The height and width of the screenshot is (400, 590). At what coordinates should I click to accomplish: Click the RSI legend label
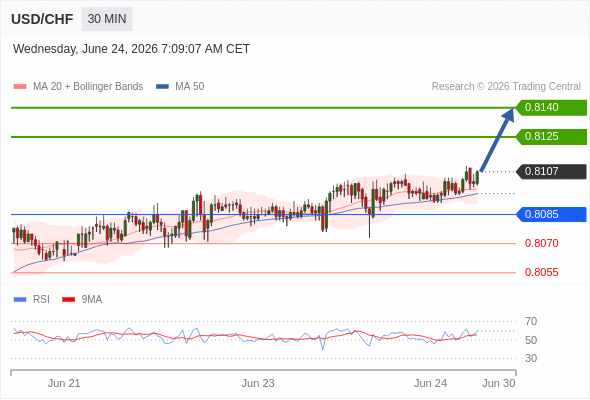click(41, 300)
